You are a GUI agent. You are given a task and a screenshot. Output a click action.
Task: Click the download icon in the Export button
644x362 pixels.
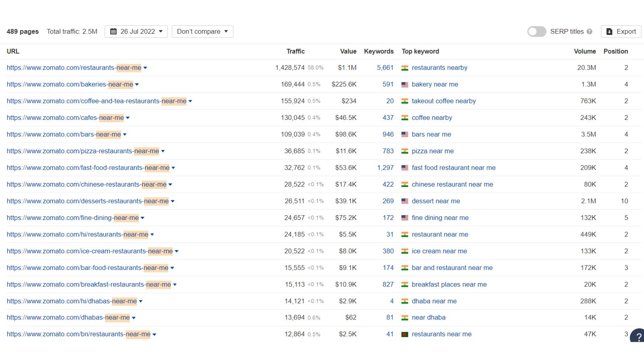pos(609,31)
